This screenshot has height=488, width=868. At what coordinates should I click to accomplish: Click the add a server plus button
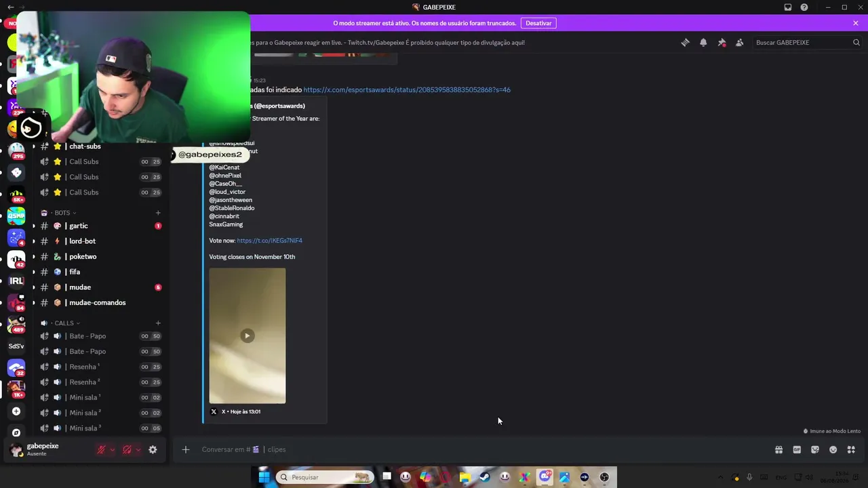(x=16, y=411)
